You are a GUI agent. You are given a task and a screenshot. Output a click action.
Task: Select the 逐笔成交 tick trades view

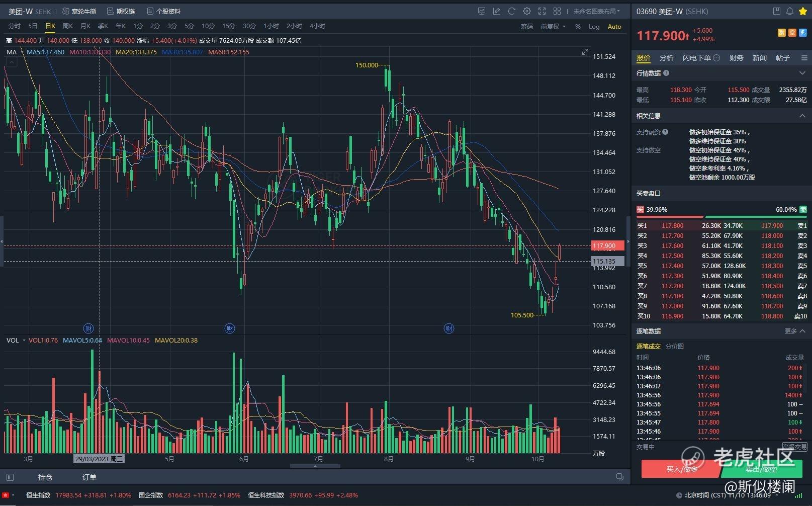[649, 346]
